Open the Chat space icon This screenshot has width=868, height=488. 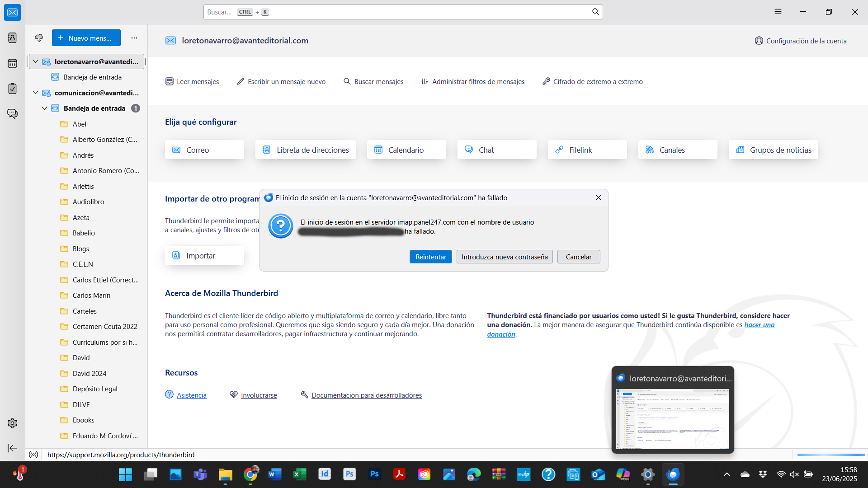tap(12, 114)
